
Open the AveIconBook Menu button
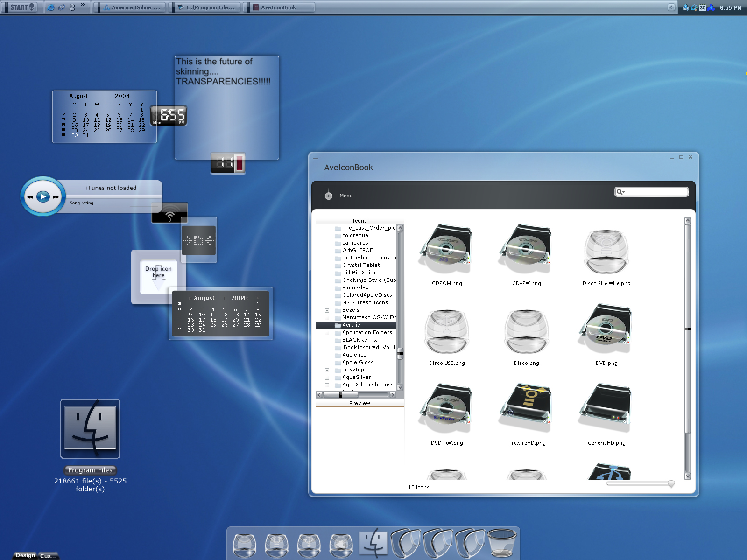[x=338, y=196]
